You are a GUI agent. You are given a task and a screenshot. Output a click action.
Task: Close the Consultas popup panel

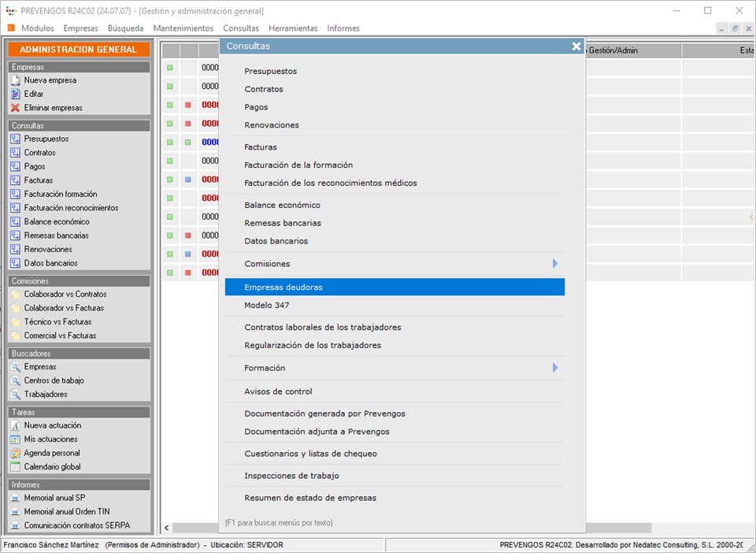click(x=576, y=46)
